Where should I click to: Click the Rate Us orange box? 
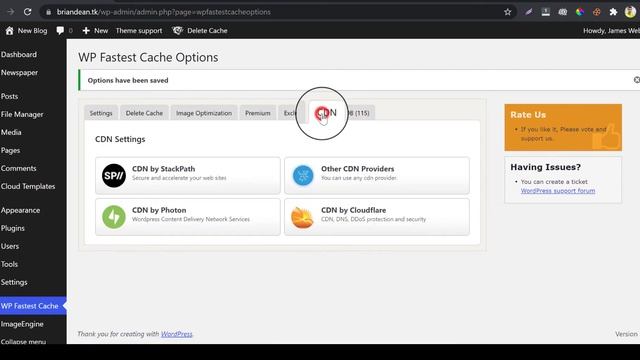click(x=563, y=127)
